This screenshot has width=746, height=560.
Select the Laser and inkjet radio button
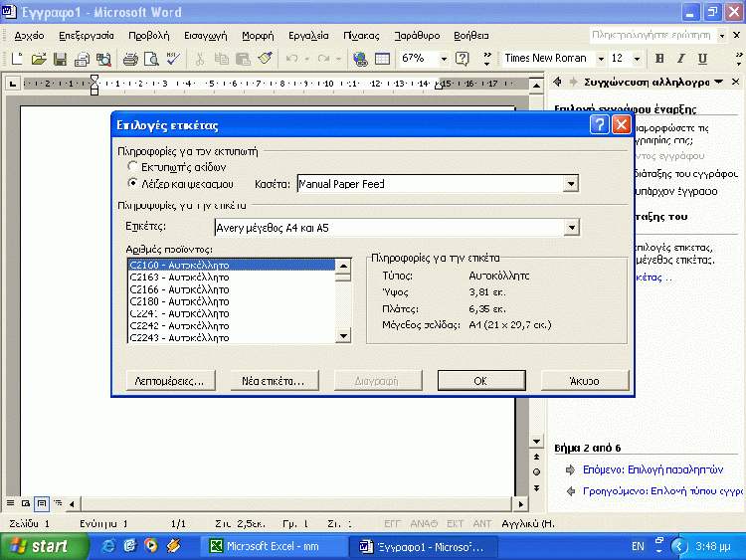132,183
